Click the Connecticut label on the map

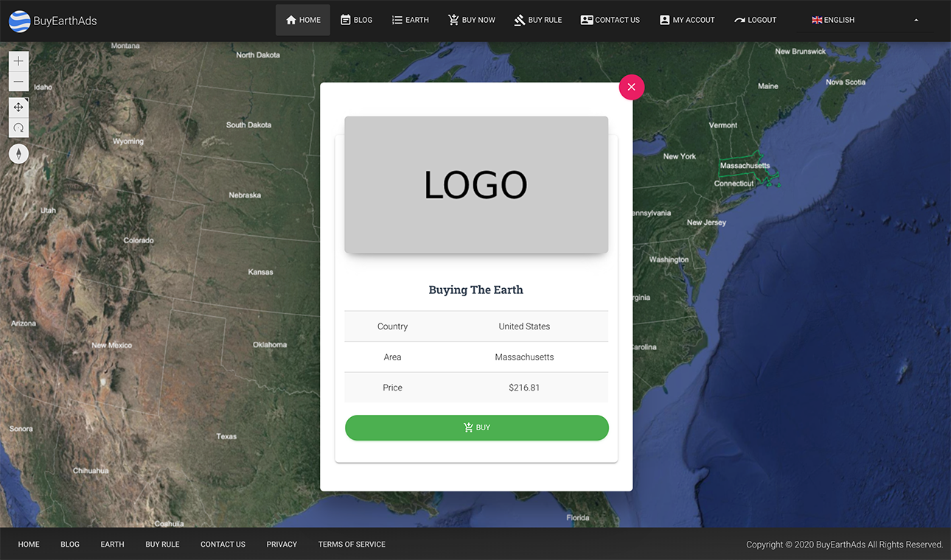734,183
